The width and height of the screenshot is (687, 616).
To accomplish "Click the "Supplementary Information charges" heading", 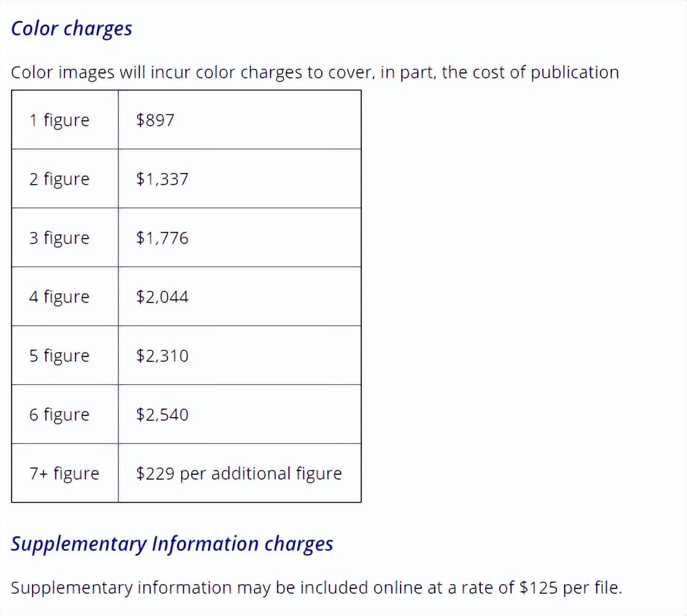I will (172, 544).
